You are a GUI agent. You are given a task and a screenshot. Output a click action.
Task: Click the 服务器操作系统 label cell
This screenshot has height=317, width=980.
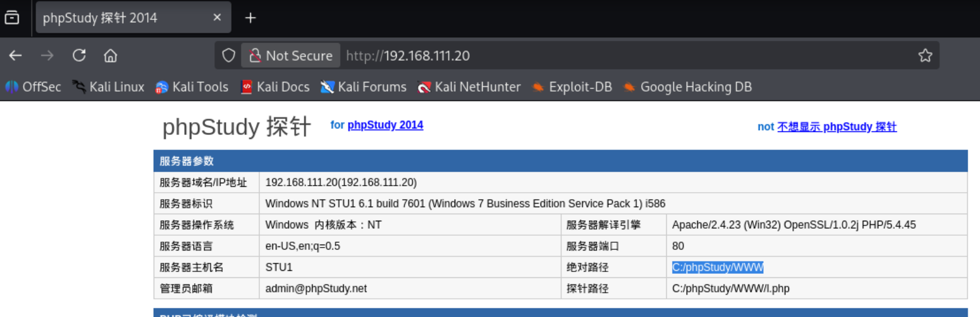[206, 225]
